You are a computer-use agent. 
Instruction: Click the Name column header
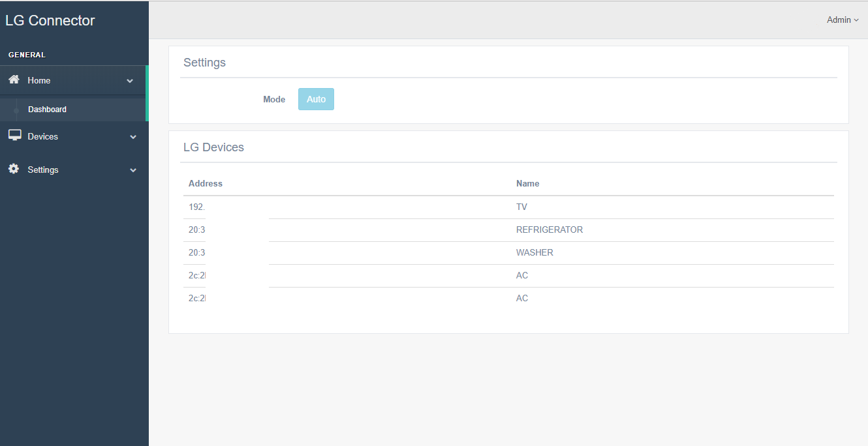[x=528, y=184]
